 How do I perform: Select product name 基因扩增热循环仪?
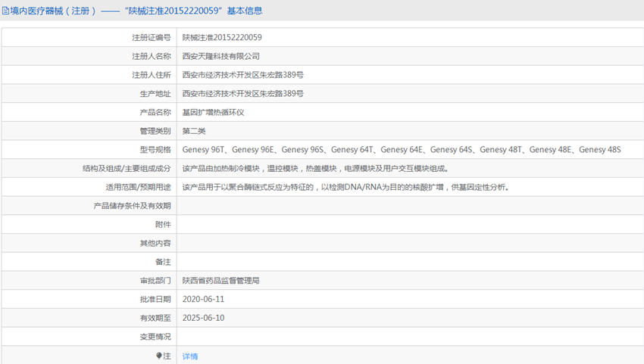[x=213, y=113]
